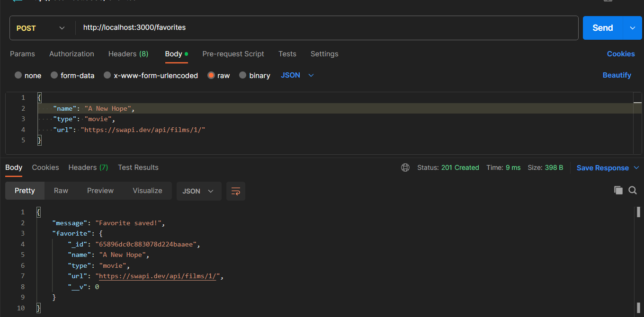The height and width of the screenshot is (317, 644).
Task: Open search in response with magnifier icon
Action: point(633,190)
